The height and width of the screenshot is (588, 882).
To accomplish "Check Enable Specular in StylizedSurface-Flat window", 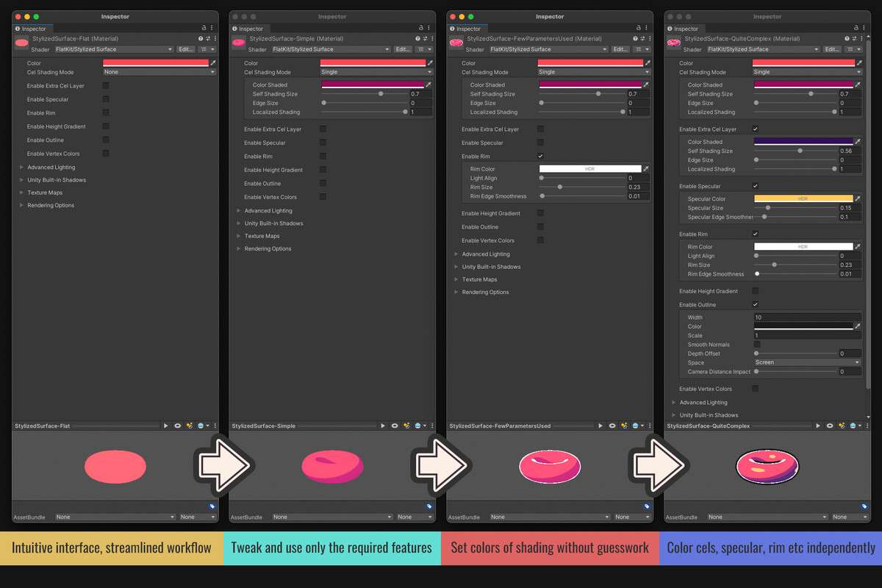I will click(x=106, y=99).
